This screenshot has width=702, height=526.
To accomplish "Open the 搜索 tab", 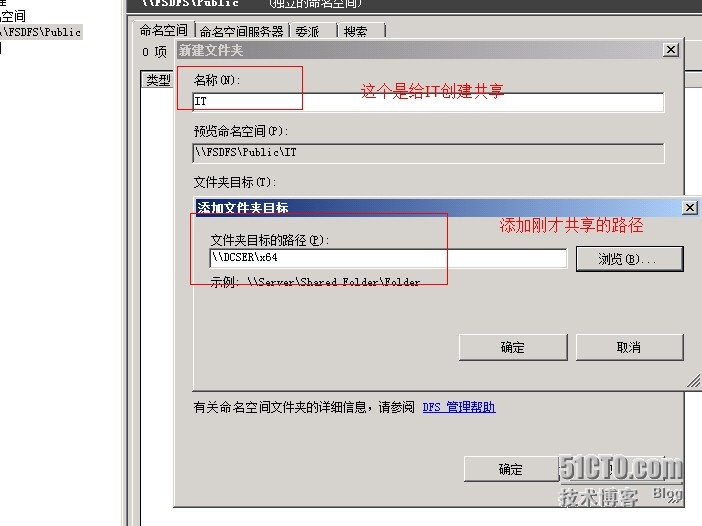I will point(361,31).
